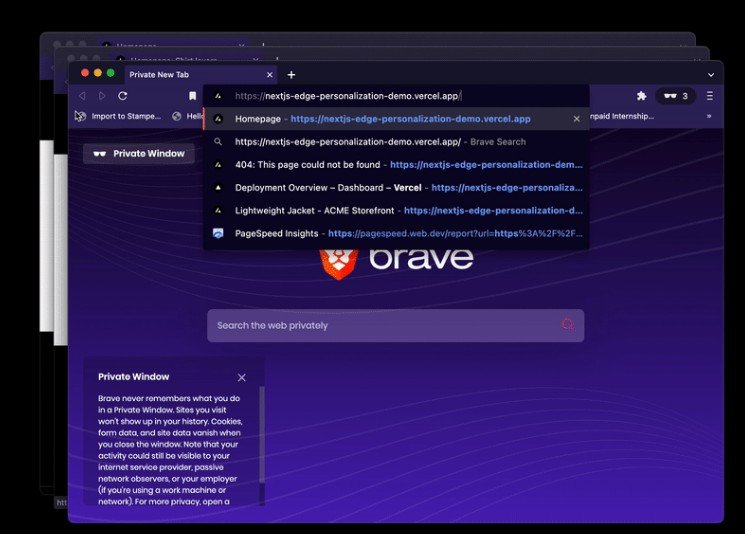Image resolution: width=745 pixels, height=534 pixels.
Task: Show the hidden bookmarks overflow chevron
Action: tap(709, 116)
